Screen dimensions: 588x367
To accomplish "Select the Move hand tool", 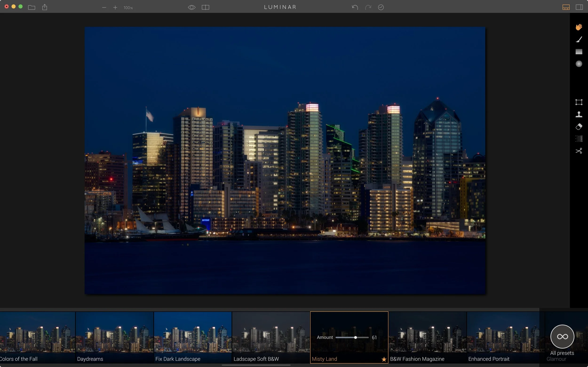I will (579, 27).
